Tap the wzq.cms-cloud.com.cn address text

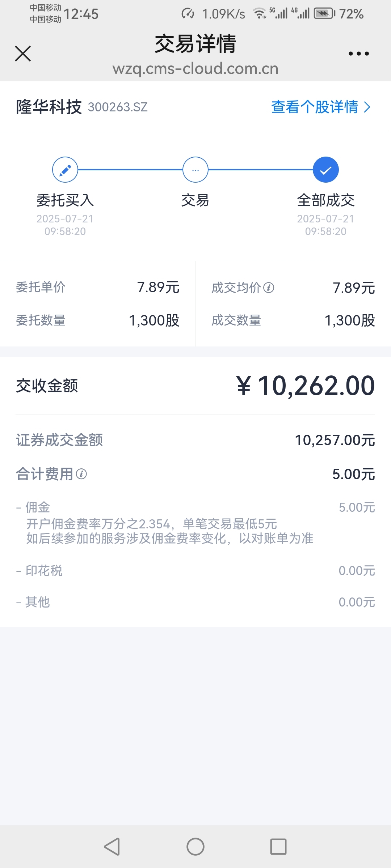[x=195, y=68]
